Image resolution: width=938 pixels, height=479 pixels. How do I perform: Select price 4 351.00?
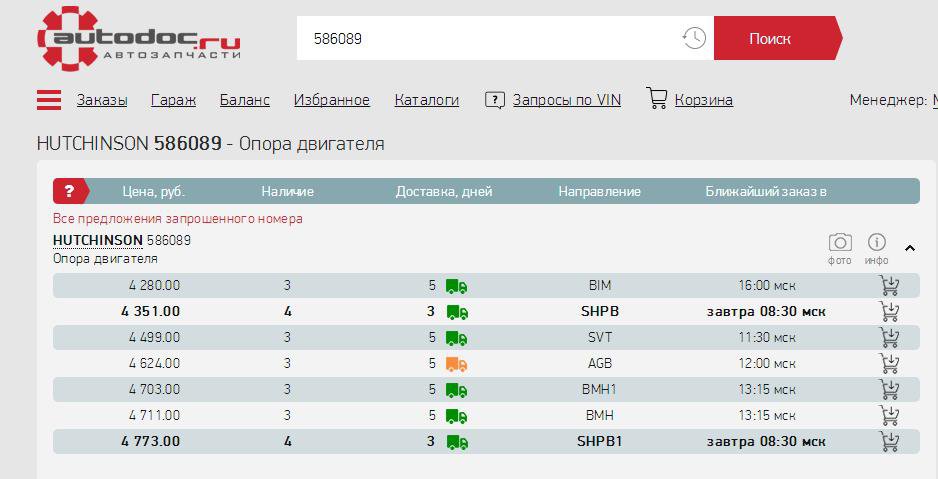click(150, 312)
